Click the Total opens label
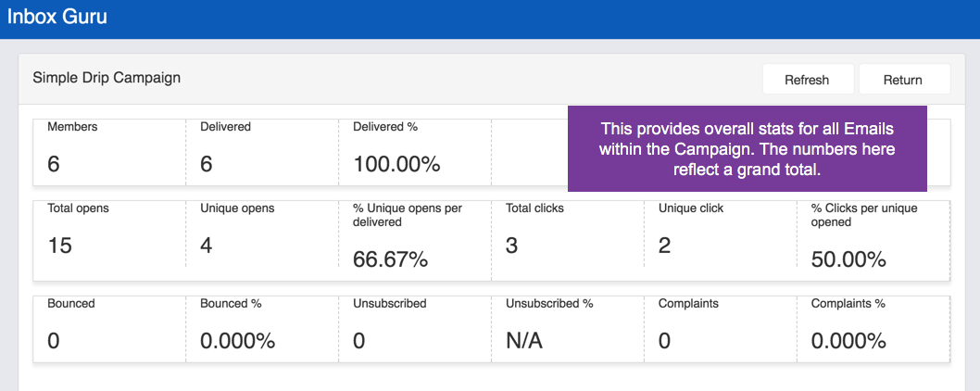Viewport: 980px width, 391px height. 78,208
